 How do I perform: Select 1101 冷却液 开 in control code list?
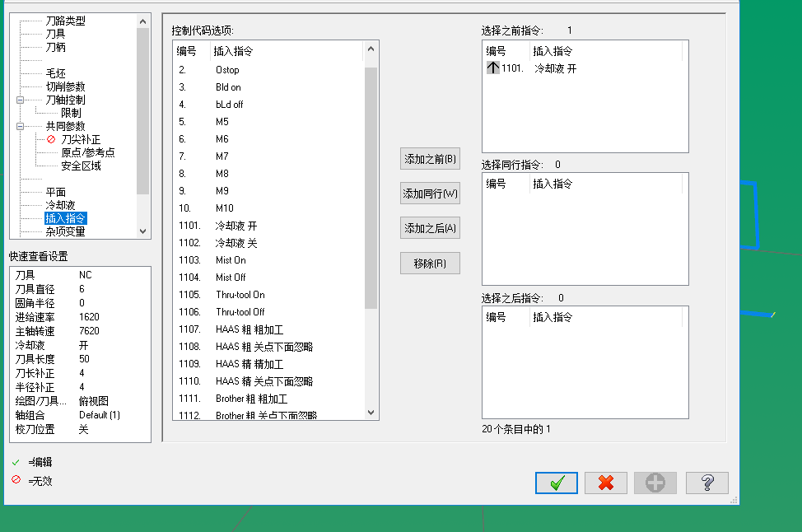coord(268,226)
